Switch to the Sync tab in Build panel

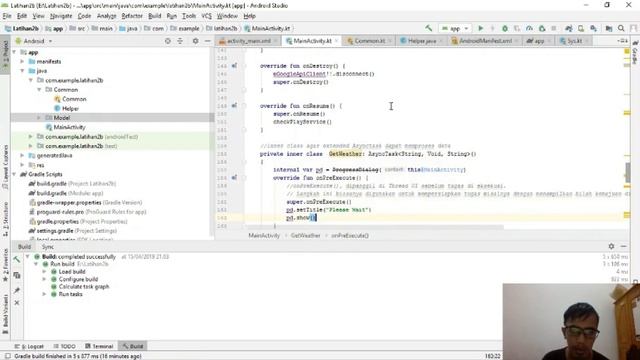(x=48, y=247)
